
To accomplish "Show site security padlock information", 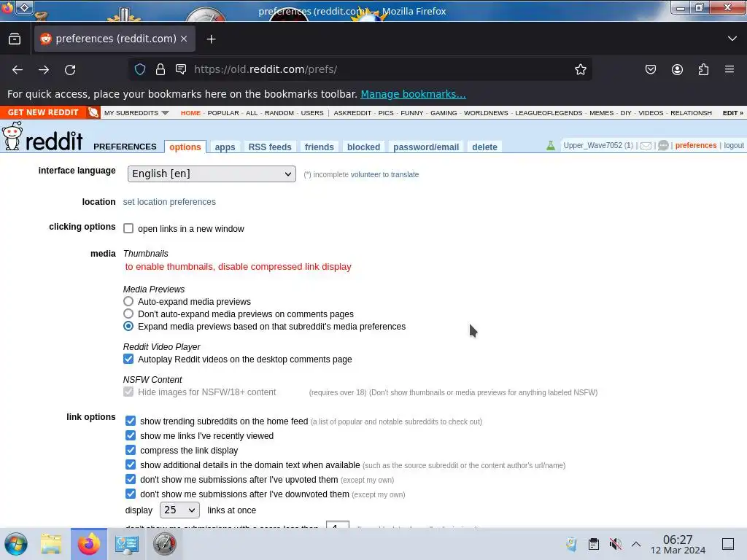I will [160, 69].
